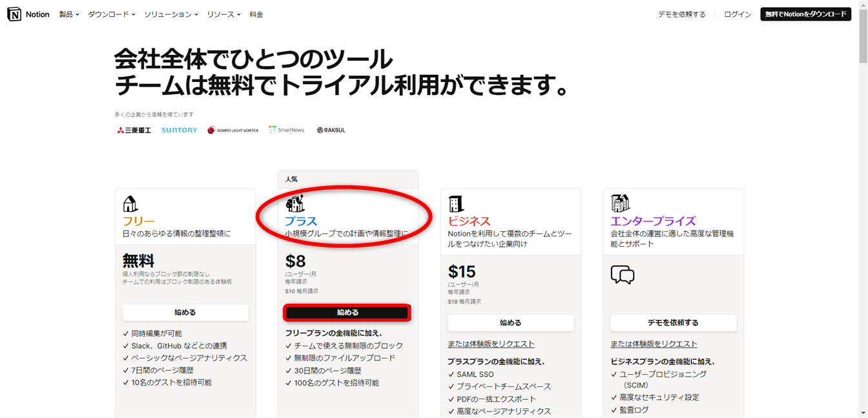This screenshot has height=418, width=868.
Task: Click the Free plan house icon
Action: tap(130, 204)
